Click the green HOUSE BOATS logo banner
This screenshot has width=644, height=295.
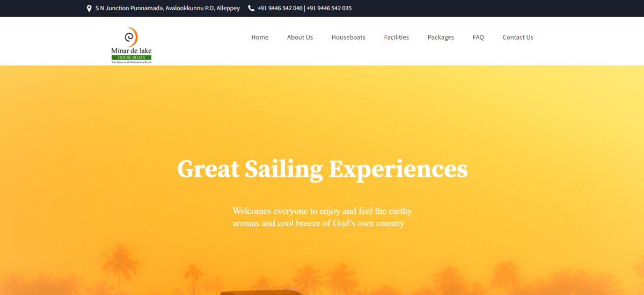(131, 57)
